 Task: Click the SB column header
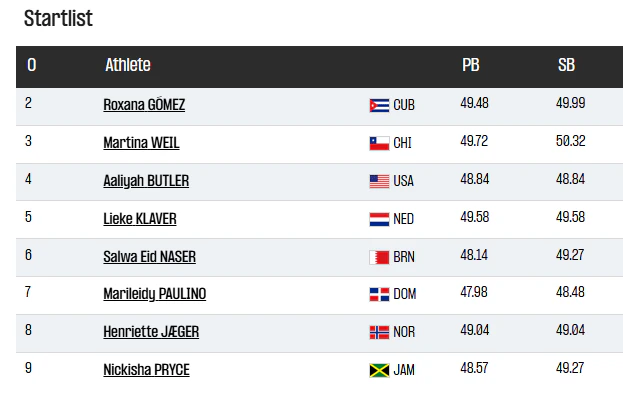pos(566,65)
